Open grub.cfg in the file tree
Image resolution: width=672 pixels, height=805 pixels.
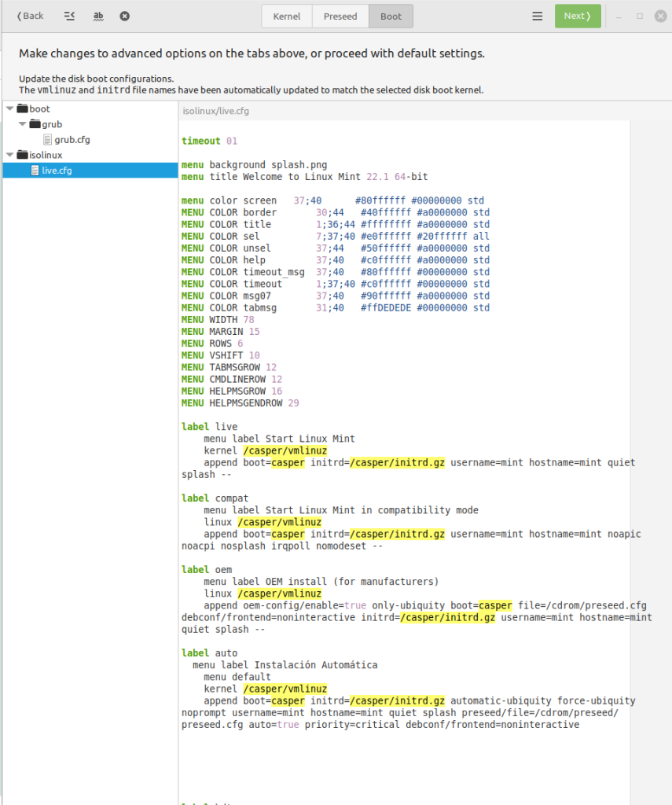click(72, 139)
